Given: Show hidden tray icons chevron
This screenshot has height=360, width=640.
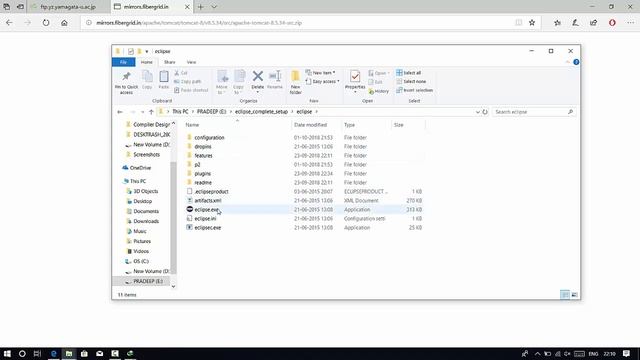Looking at the screenshot, I should 537,354.
